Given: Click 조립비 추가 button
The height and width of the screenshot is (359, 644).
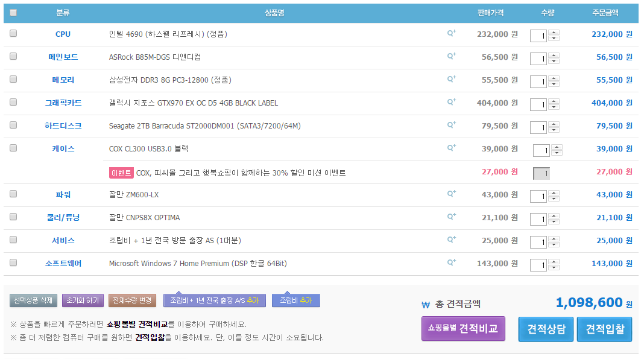Looking at the screenshot, I should coord(295,300).
